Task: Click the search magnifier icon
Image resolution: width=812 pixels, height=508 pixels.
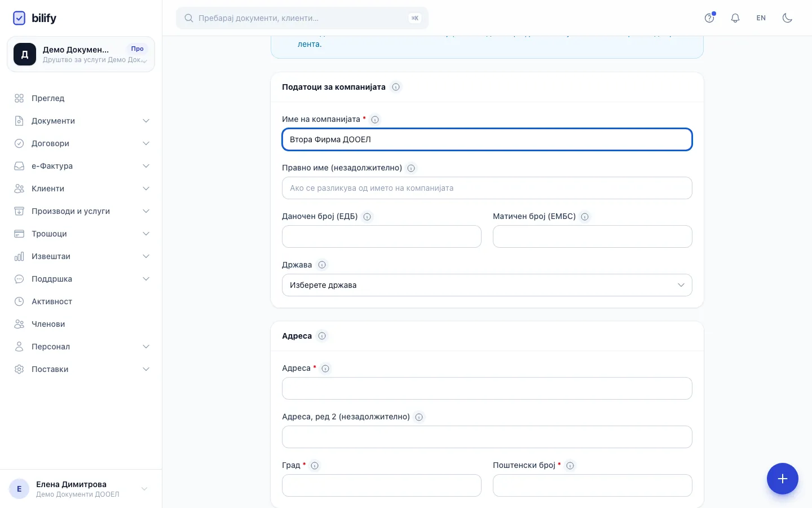Action: pos(189,18)
